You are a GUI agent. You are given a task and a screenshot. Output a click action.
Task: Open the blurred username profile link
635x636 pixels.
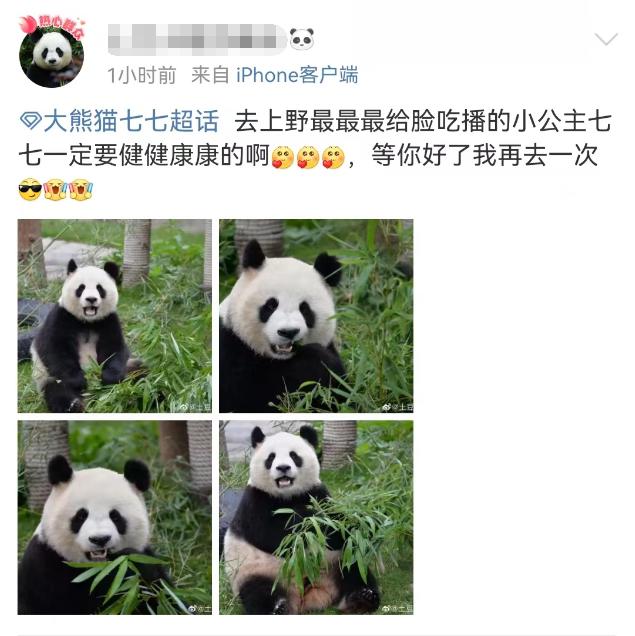197,40
